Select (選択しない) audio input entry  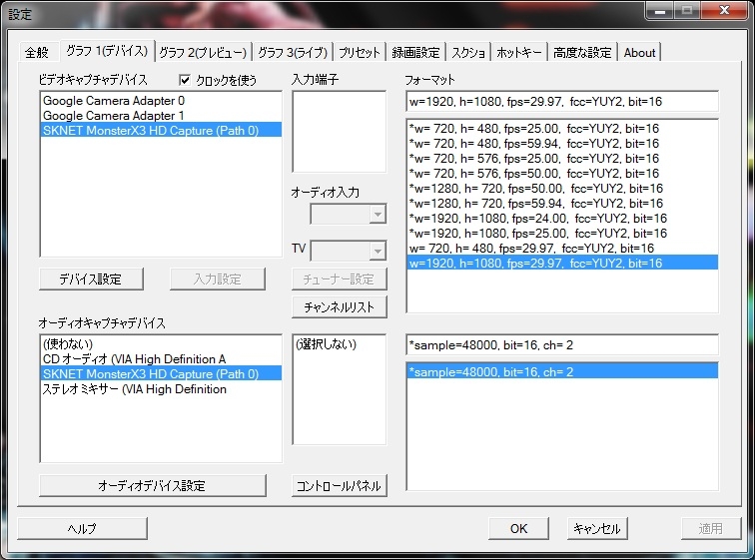339,344
